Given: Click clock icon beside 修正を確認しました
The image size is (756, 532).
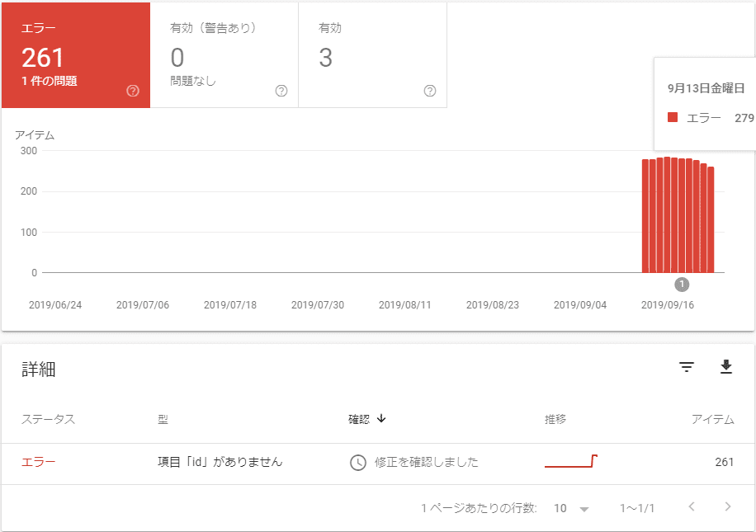Looking at the screenshot, I should point(357,462).
